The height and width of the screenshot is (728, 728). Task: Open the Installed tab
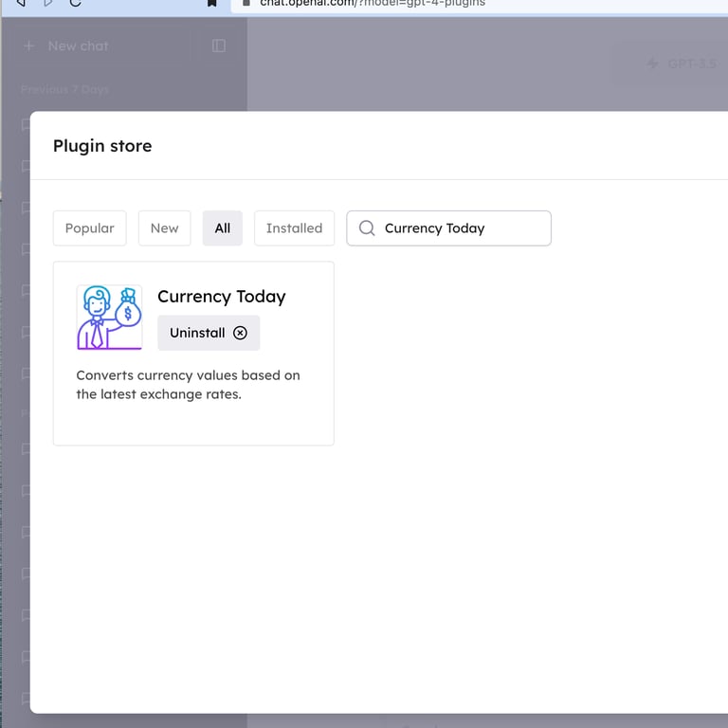tap(295, 227)
